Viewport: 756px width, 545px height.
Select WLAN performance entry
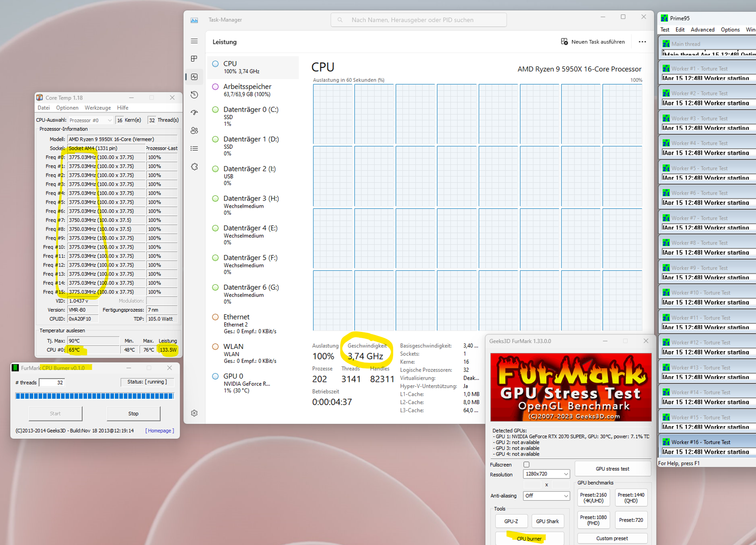point(253,353)
